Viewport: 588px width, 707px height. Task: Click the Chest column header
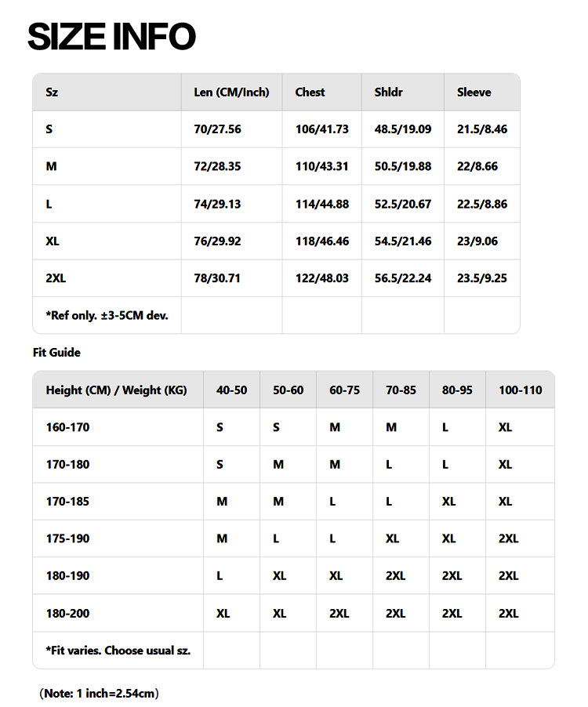tap(310, 92)
